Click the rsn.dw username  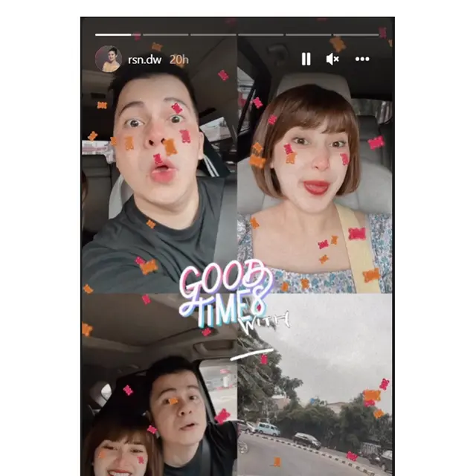coord(144,59)
